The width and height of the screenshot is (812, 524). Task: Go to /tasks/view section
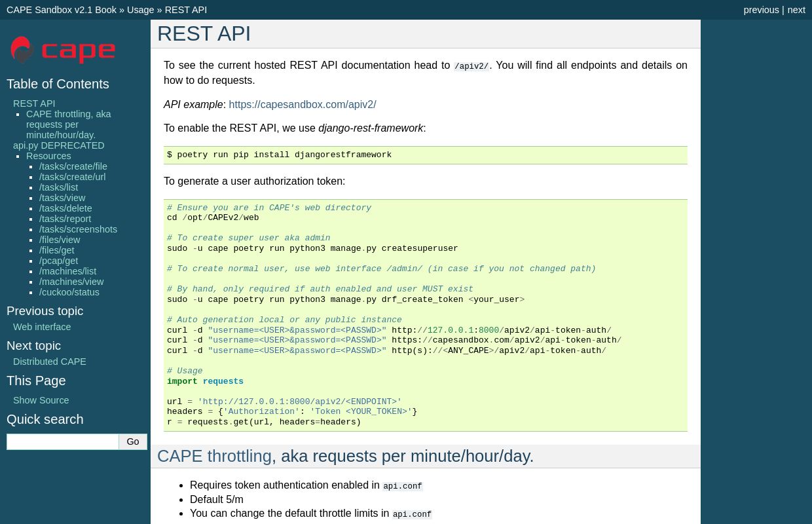coord(62,198)
